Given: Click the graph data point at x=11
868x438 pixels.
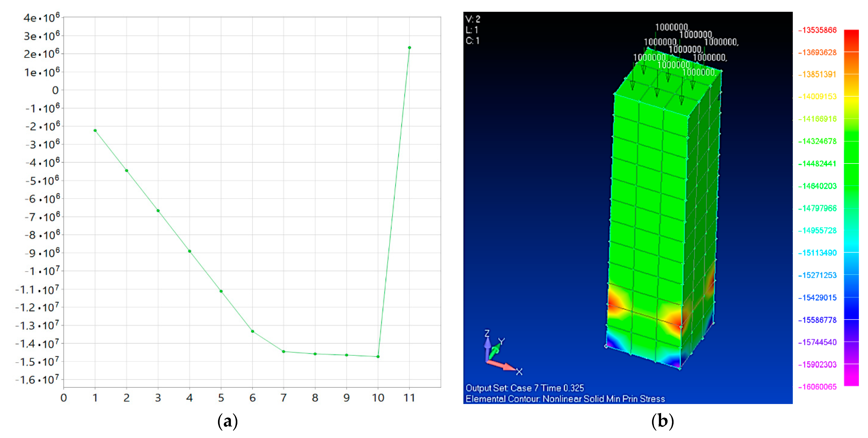Looking at the screenshot, I should pyautogui.click(x=409, y=48).
